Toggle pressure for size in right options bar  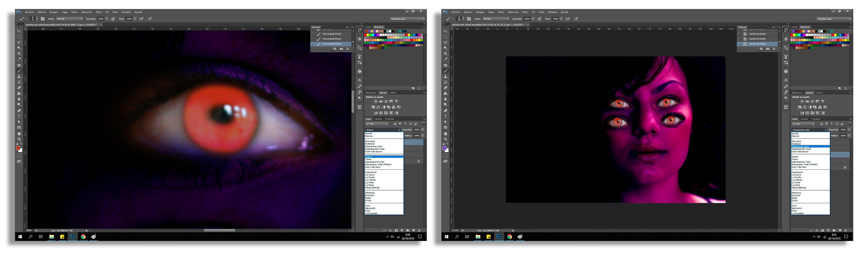click(x=577, y=19)
